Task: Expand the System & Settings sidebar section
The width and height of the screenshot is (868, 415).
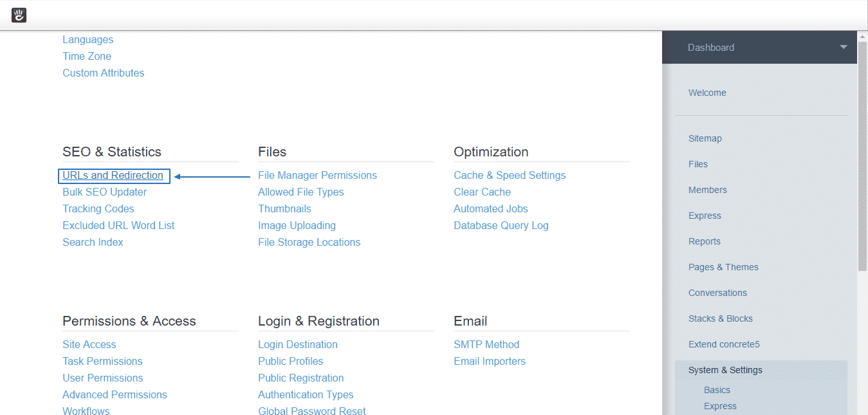Action: 725,370
